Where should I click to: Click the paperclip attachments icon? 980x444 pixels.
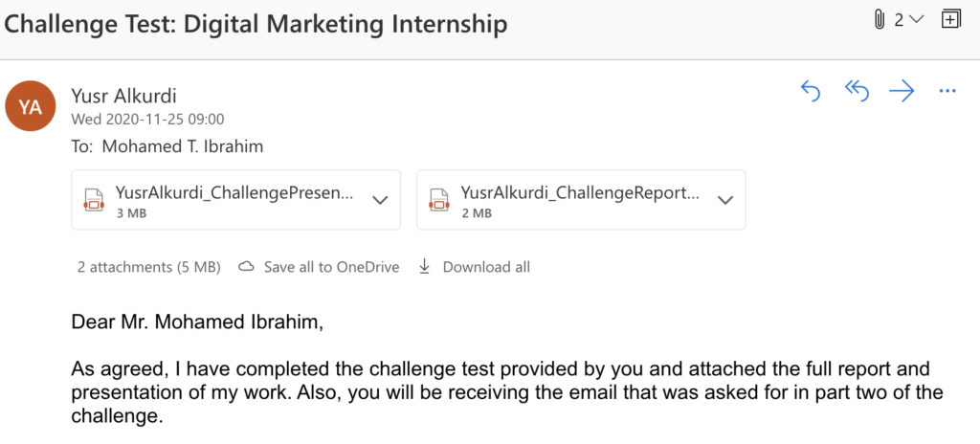pos(879,20)
